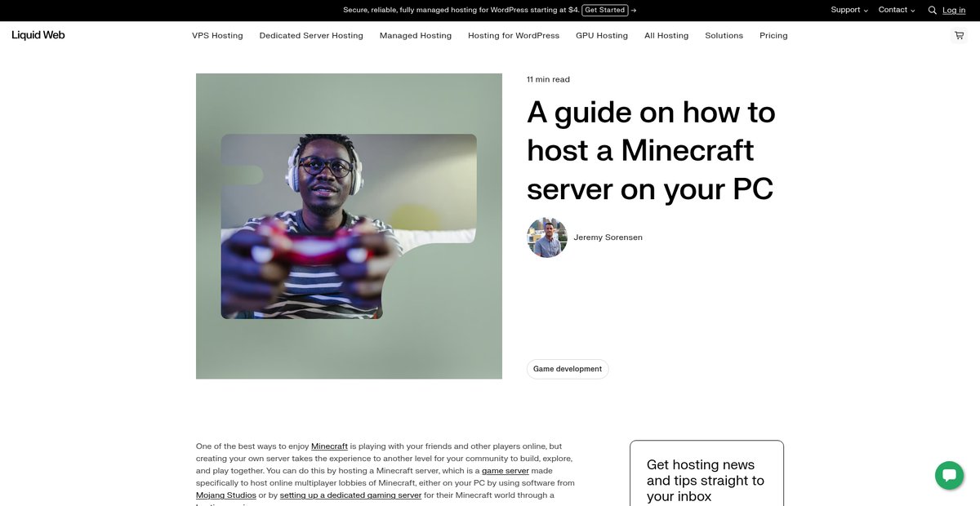Open the VPS Hosting menu
Screen dimensions: 980x506
(217, 35)
